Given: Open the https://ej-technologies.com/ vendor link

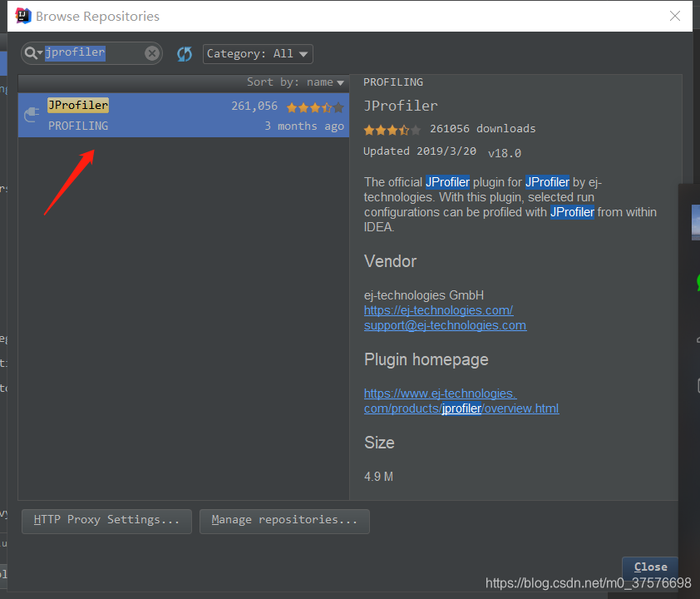Looking at the screenshot, I should click(x=438, y=310).
